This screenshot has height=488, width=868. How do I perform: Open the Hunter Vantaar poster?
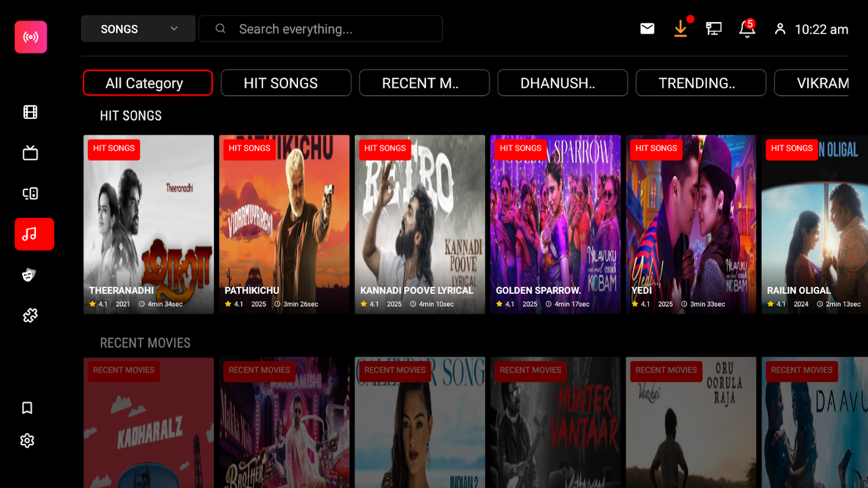tap(555, 423)
